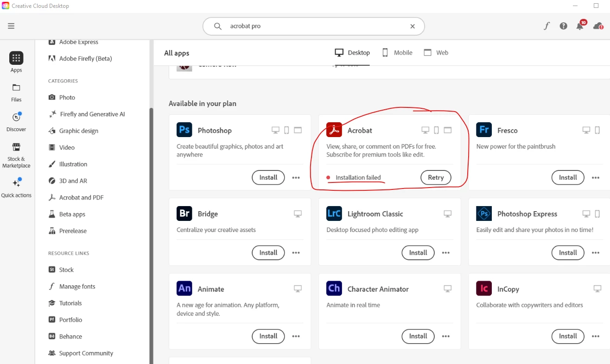
Task: Open Adobe Express in the sidebar list
Action: (73, 42)
